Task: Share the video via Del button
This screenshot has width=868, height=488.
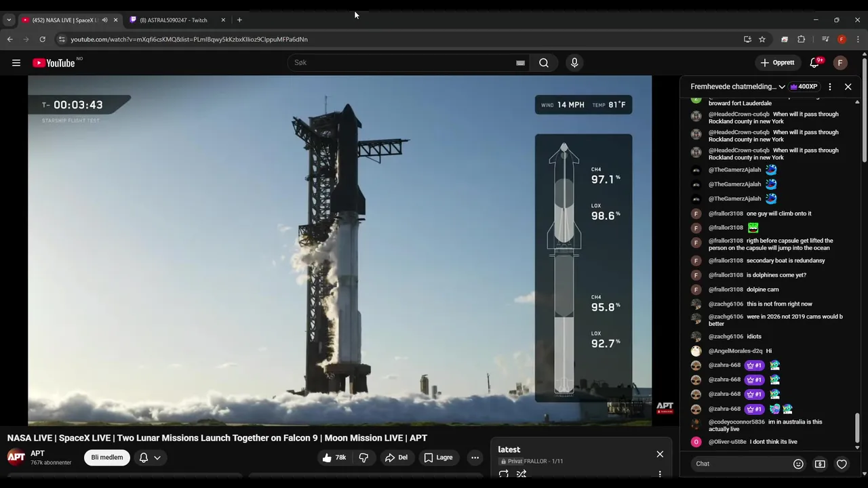Action: point(396,457)
